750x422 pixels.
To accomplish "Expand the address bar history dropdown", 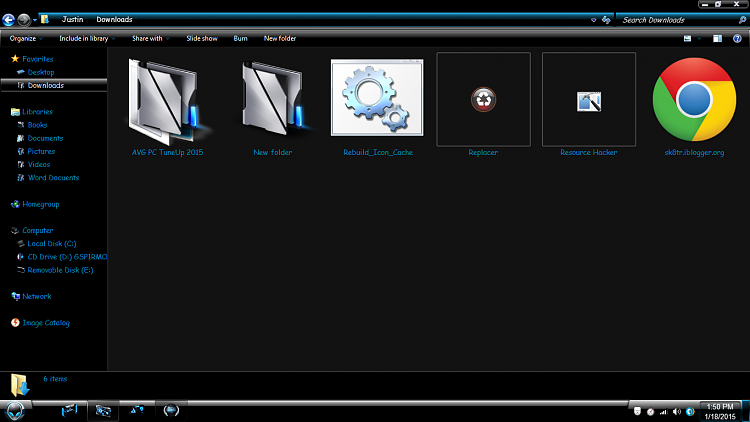I will point(594,20).
